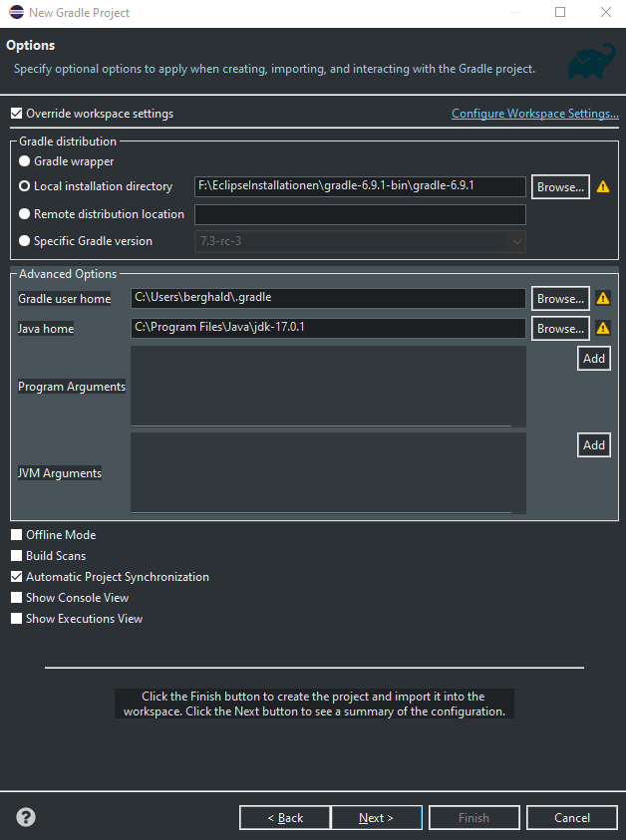Maximize the New Gradle Project window
This screenshot has width=626, height=840.
click(x=560, y=12)
